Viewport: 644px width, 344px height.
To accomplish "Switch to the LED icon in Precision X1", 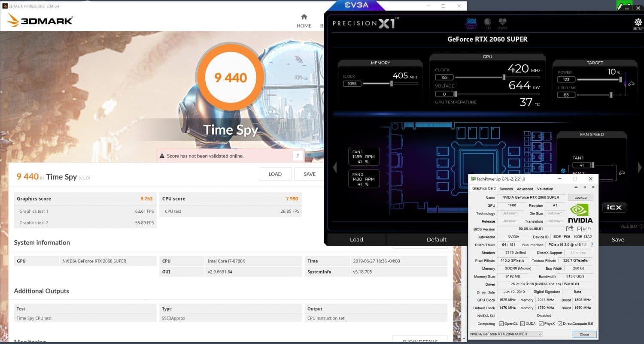I will (x=487, y=22).
